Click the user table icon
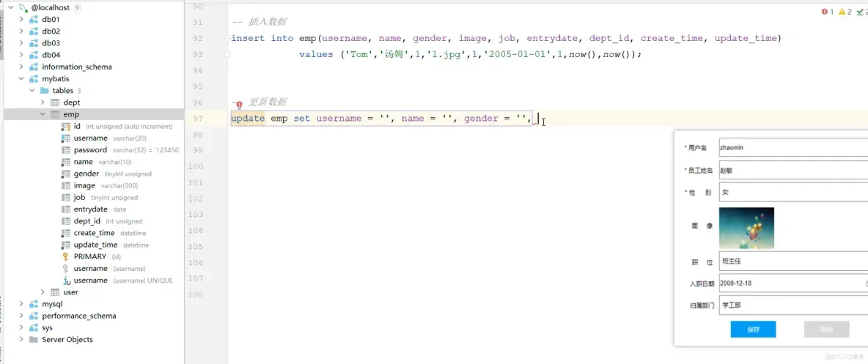 (55, 292)
